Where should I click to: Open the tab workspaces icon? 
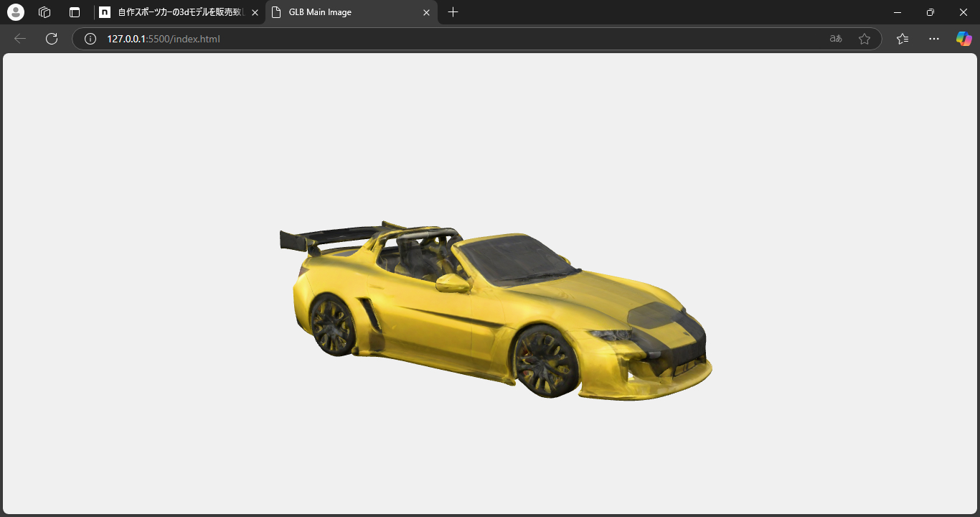point(44,12)
